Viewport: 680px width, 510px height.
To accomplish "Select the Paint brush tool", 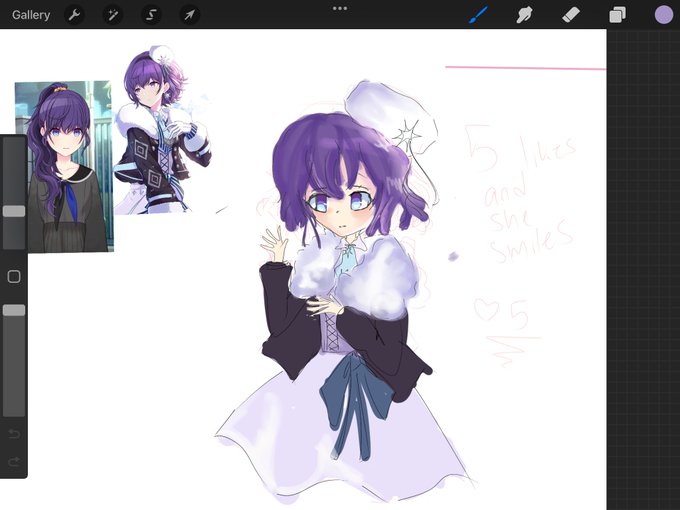I will pos(478,16).
